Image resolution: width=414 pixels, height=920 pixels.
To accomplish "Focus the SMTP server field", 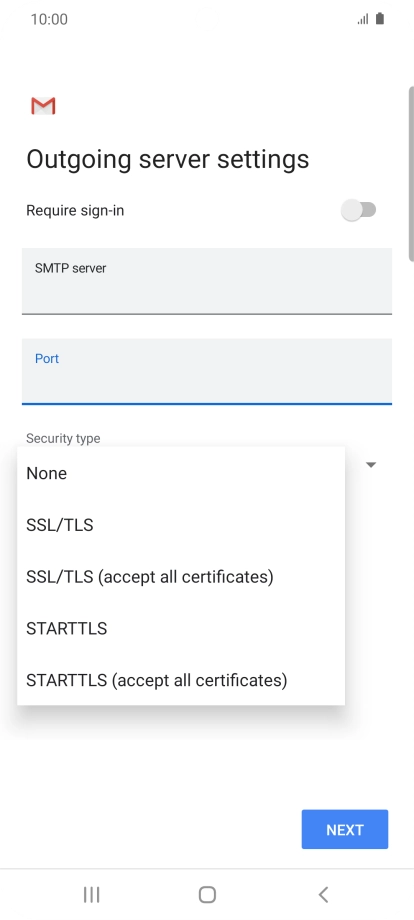I will [x=207, y=281].
